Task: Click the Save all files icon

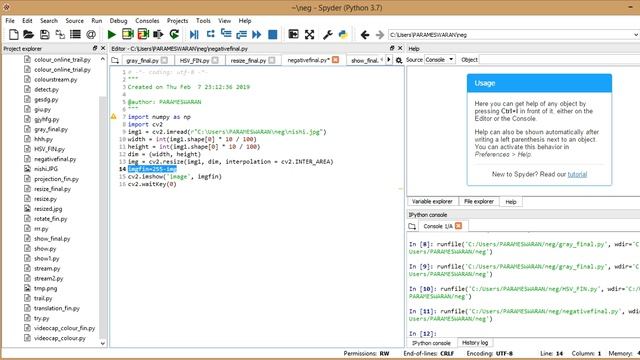Action: point(60,35)
